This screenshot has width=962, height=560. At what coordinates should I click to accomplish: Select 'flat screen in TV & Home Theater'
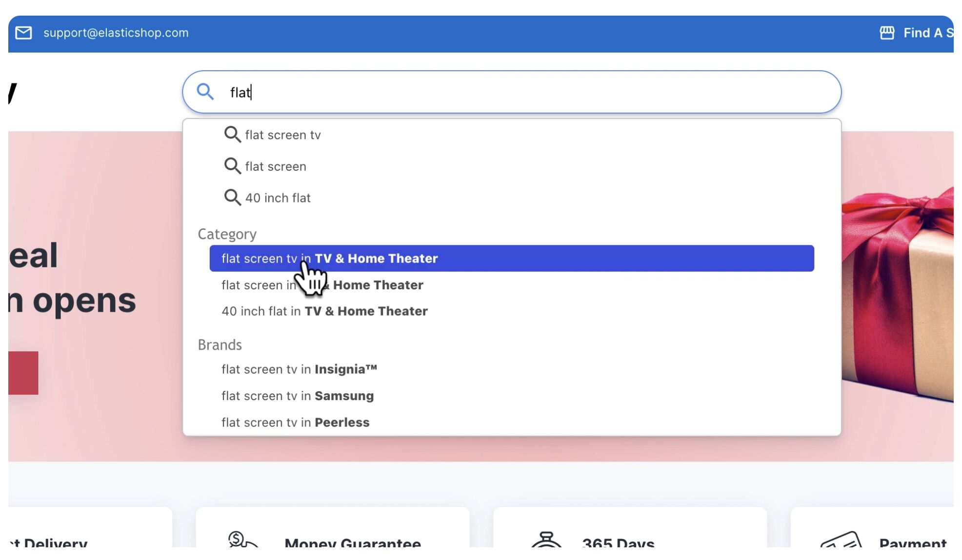click(322, 285)
